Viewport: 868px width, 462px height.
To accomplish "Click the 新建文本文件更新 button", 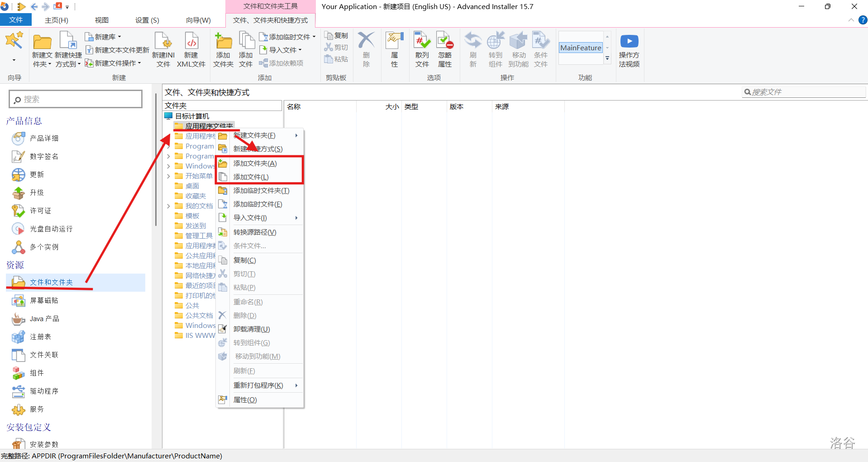I will pos(118,50).
